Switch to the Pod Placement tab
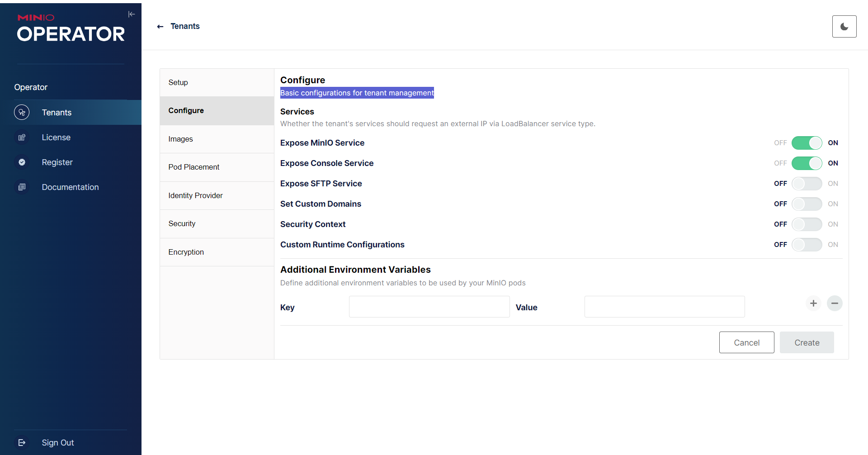Image resolution: width=868 pixels, height=455 pixels. click(x=194, y=167)
